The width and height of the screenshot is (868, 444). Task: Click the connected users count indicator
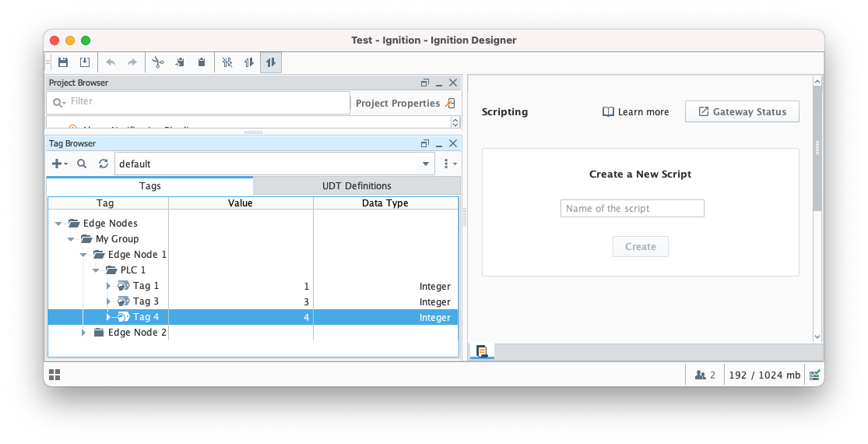705,375
